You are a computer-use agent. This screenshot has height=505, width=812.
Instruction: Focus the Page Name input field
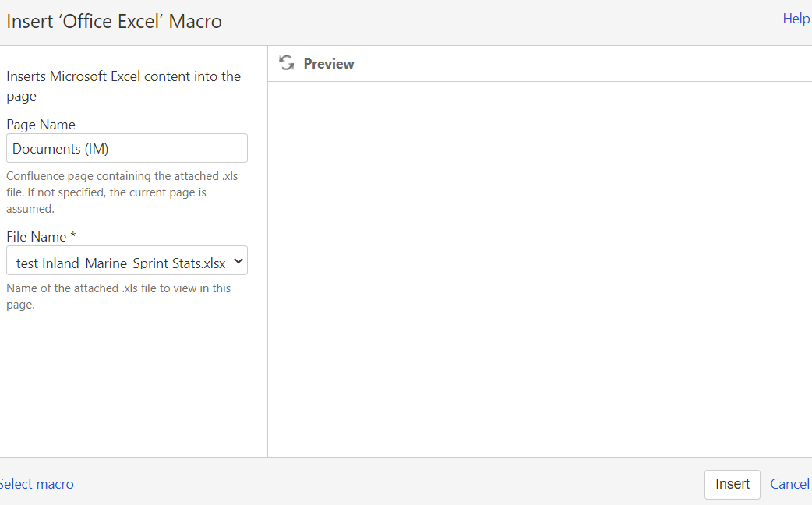tap(127, 148)
